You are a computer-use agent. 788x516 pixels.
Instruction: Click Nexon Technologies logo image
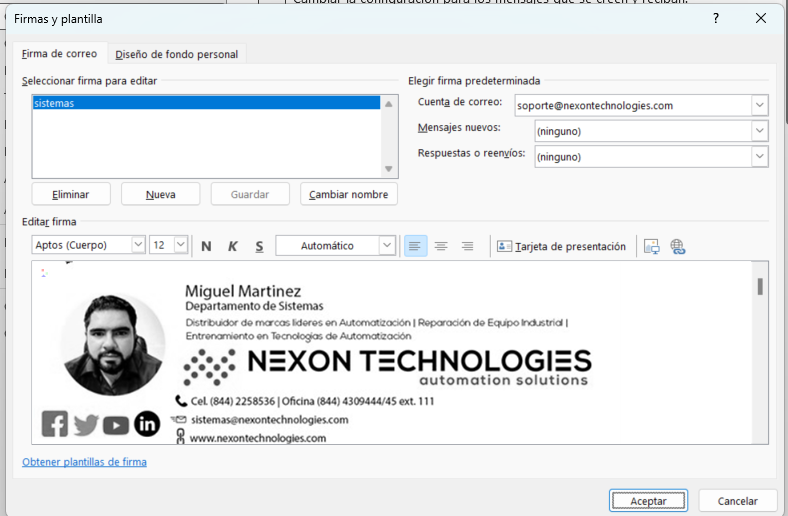pos(387,368)
